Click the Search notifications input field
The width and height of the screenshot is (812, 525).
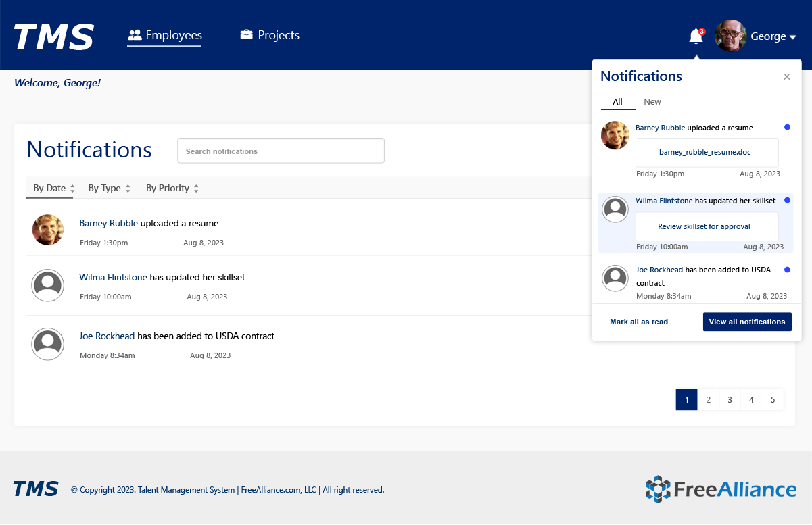tap(281, 151)
